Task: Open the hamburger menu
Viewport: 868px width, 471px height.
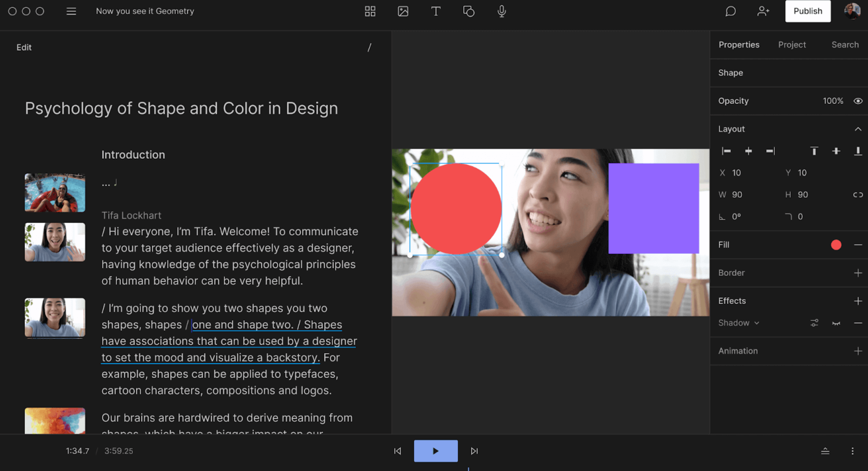Action: (x=71, y=11)
